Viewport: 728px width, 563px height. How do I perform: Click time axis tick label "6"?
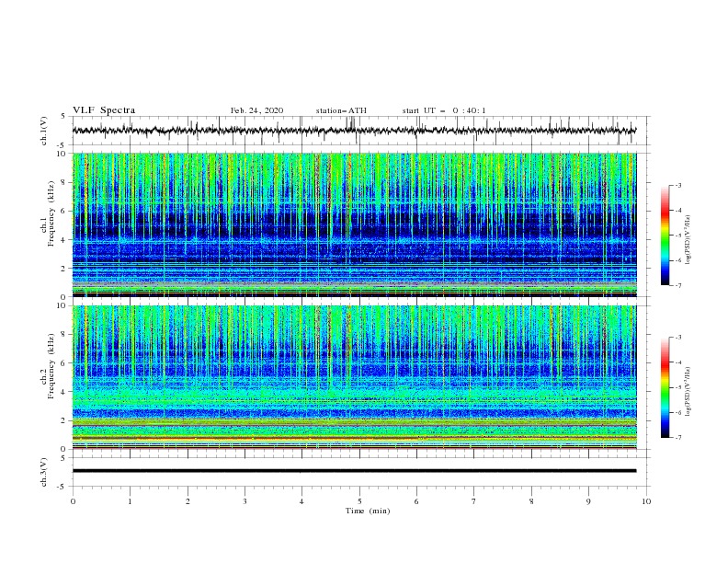(x=416, y=501)
